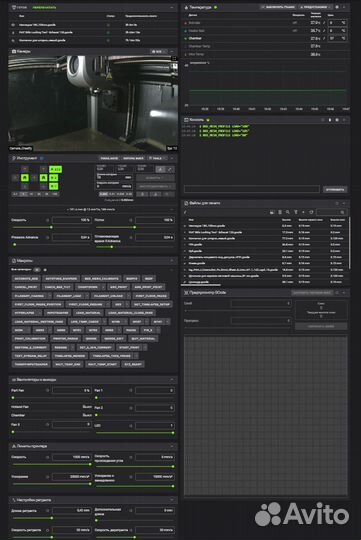Clear console with the trash icon
This screenshot has width=361, height=540.
click(x=330, y=120)
